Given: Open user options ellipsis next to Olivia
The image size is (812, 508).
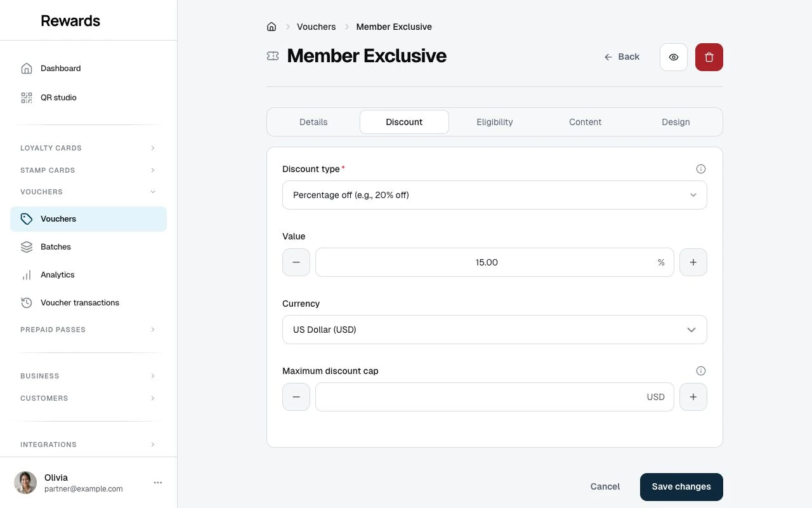Looking at the screenshot, I should 158,483.
